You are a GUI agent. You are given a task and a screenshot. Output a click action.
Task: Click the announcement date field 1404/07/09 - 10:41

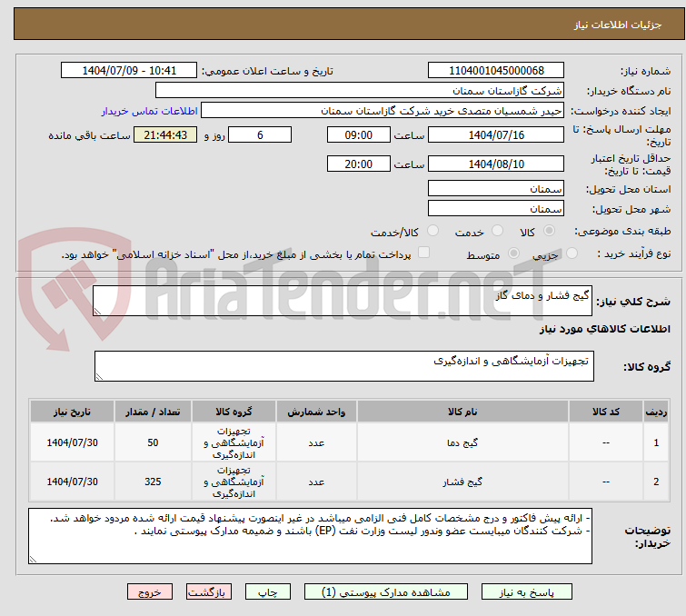(x=129, y=71)
